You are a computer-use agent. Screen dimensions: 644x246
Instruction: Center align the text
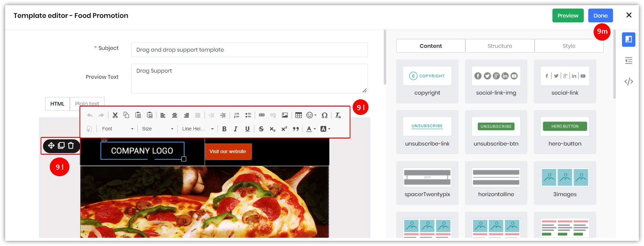pyautogui.click(x=175, y=115)
